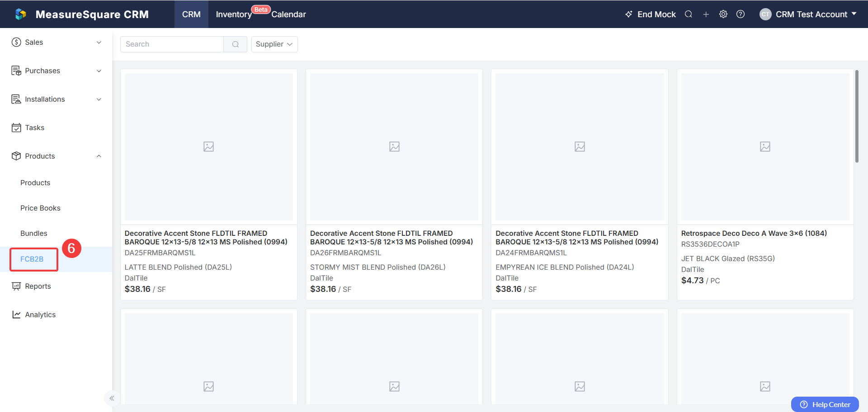Click JET BLACK Glazed (RS35G) text

point(728,258)
